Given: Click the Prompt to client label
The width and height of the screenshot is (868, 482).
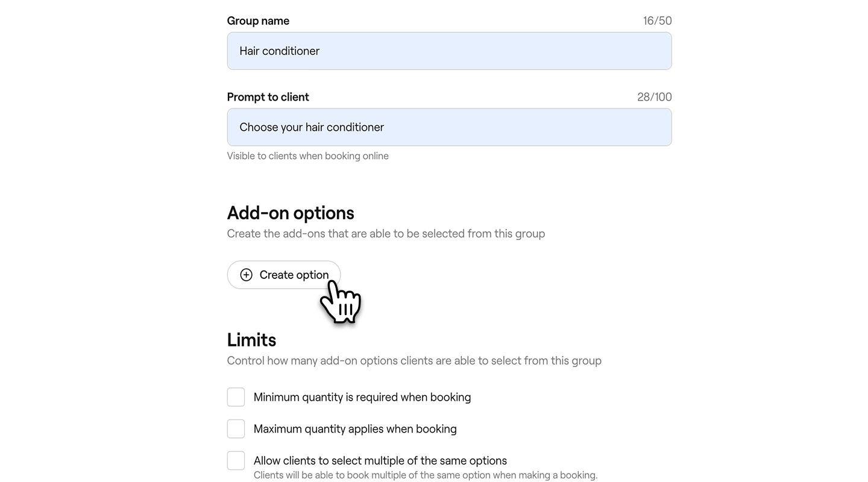Looking at the screenshot, I should [x=268, y=97].
